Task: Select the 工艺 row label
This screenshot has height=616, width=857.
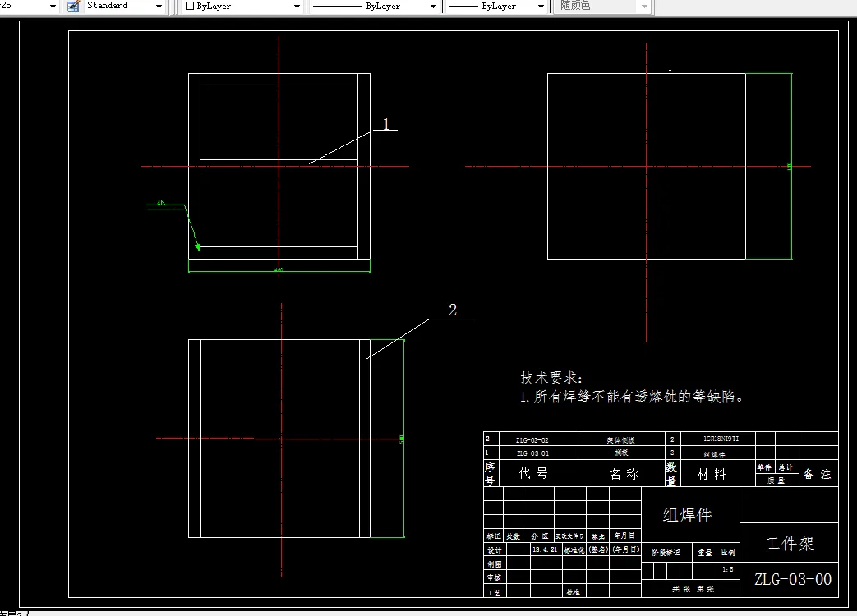Action: click(494, 592)
